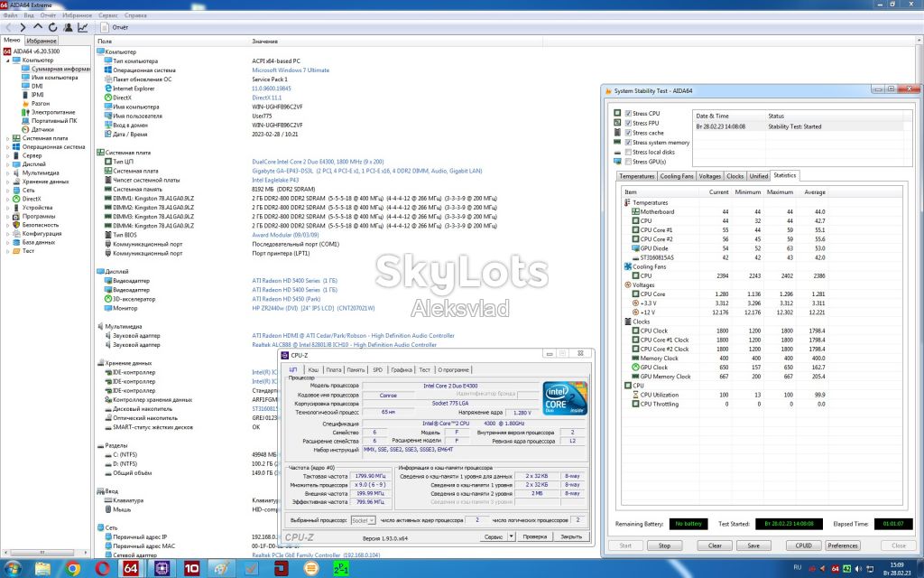Screen dimensions: 924x578
Task: Expand the Сеть tree node
Action: 8,190
